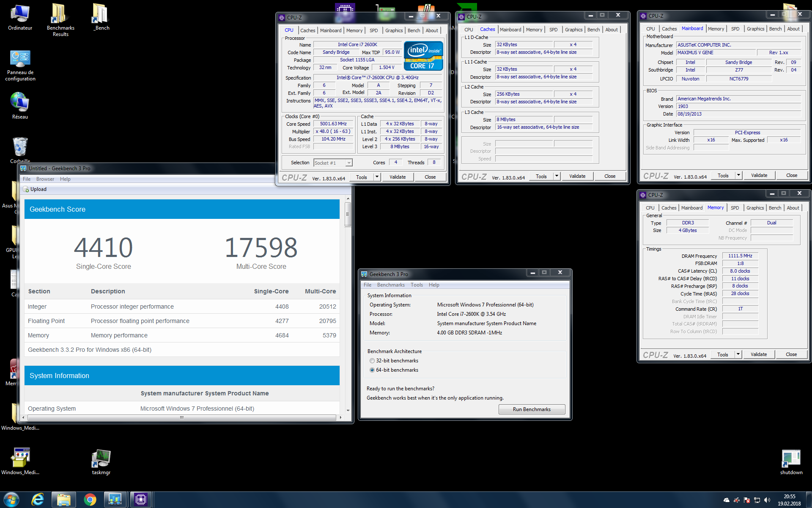Image resolution: width=812 pixels, height=508 pixels.
Task: Click the Floating Point row in results table
Action: (182, 321)
